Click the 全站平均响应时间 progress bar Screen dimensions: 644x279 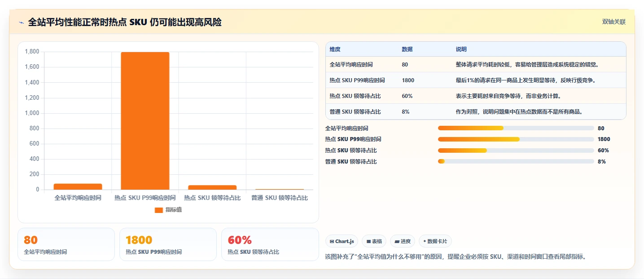coord(516,128)
